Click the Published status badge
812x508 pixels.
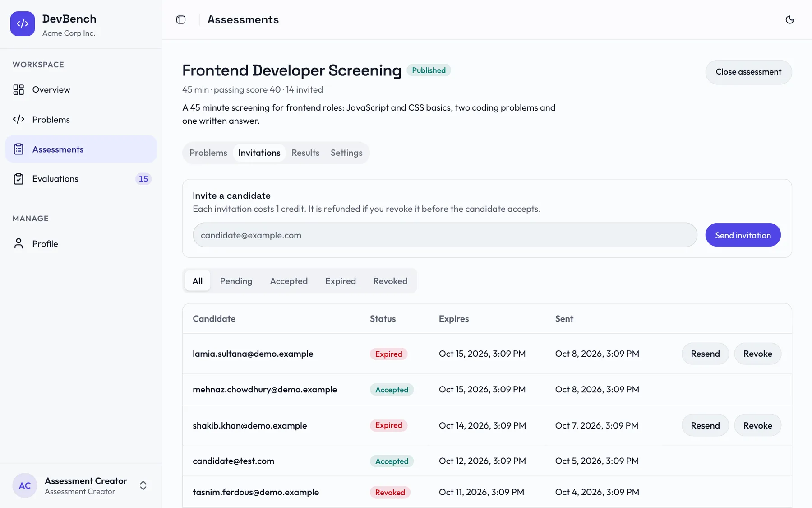tap(429, 70)
